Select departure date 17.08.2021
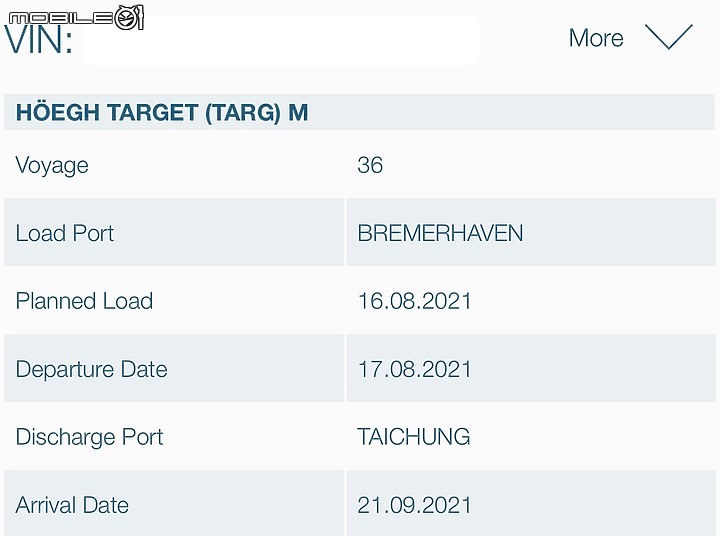This screenshot has height=536, width=720. [415, 369]
